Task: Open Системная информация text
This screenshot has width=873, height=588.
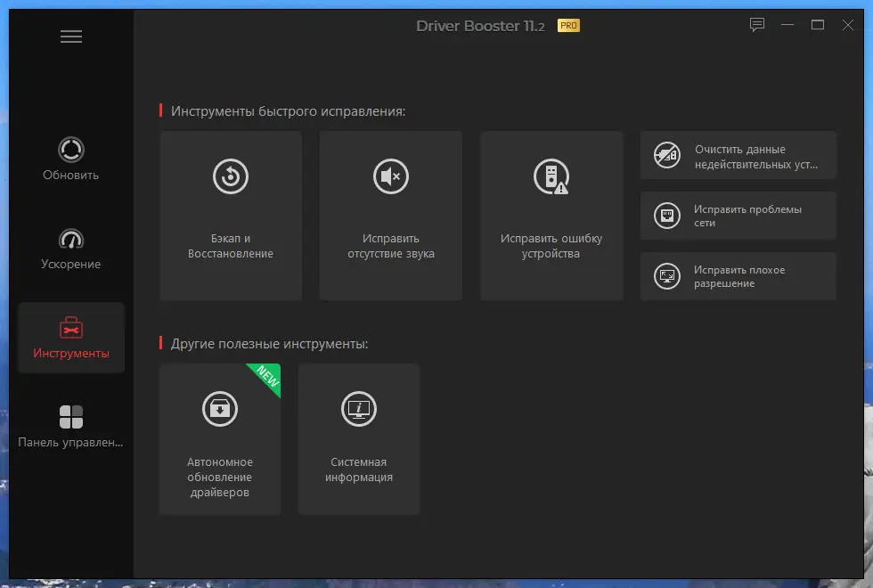Action: pos(358,470)
